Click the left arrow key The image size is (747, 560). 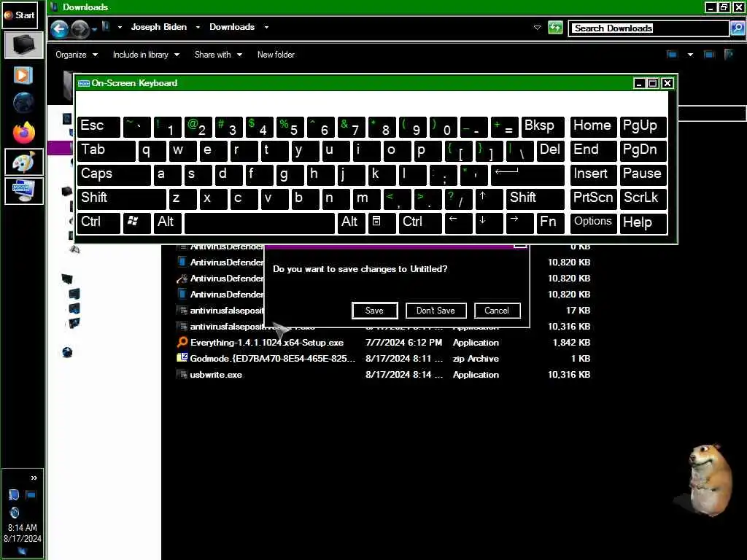(x=458, y=222)
